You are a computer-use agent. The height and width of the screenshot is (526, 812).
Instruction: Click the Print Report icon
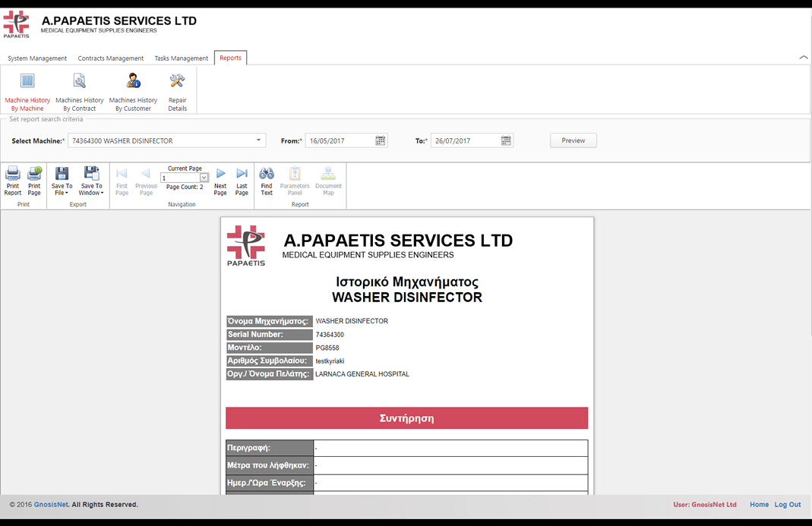click(13, 181)
